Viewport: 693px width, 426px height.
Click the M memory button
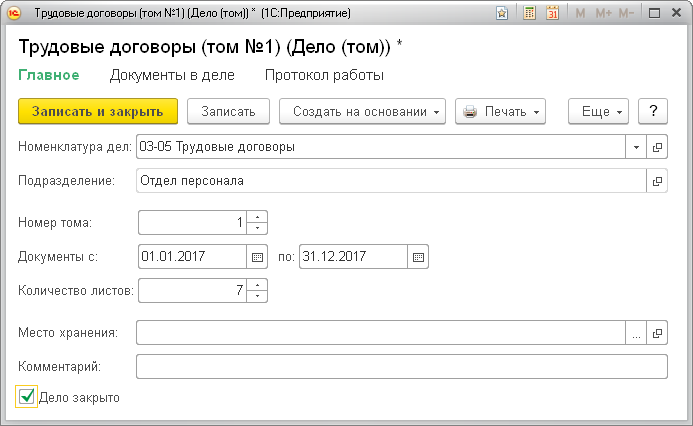point(580,13)
